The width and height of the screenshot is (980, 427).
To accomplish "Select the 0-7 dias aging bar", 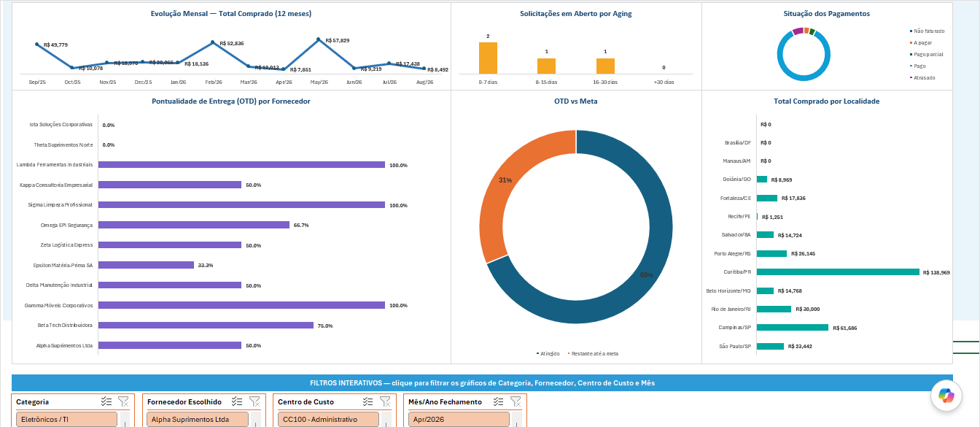I will [x=488, y=58].
